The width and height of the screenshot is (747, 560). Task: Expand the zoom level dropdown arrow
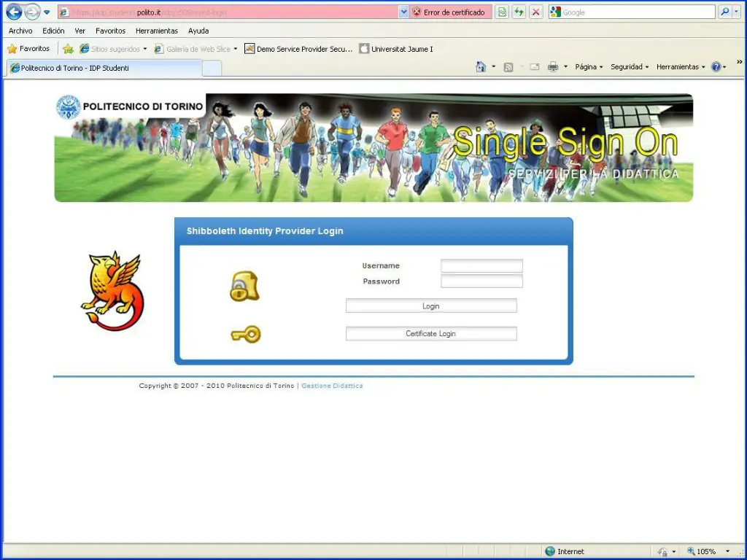click(727, 551)
